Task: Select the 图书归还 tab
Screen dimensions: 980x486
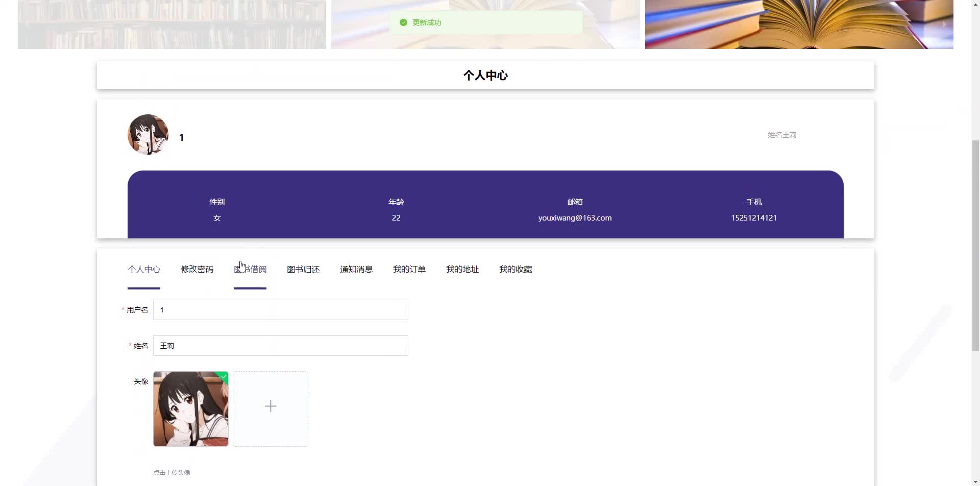Action: [x=303, y=269]
